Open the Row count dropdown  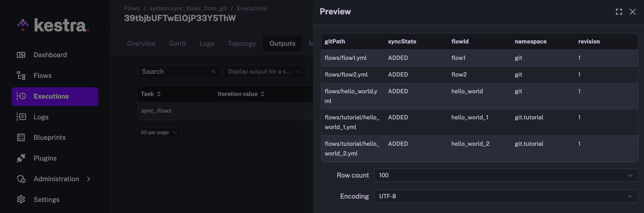pyautogui.click(x=506, y=175)
